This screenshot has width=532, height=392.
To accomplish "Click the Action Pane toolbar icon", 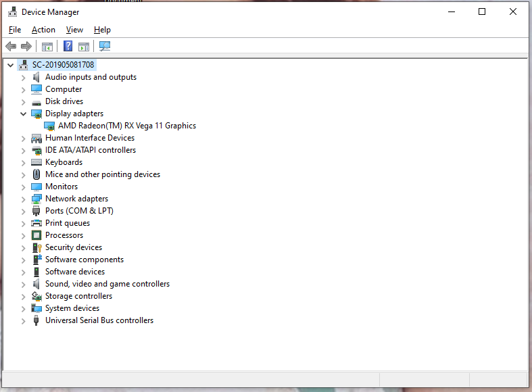I will click(83, 47).
